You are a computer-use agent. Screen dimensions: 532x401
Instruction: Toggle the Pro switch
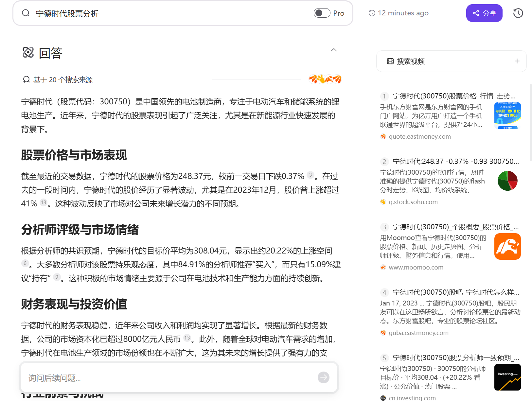[322, 13]
